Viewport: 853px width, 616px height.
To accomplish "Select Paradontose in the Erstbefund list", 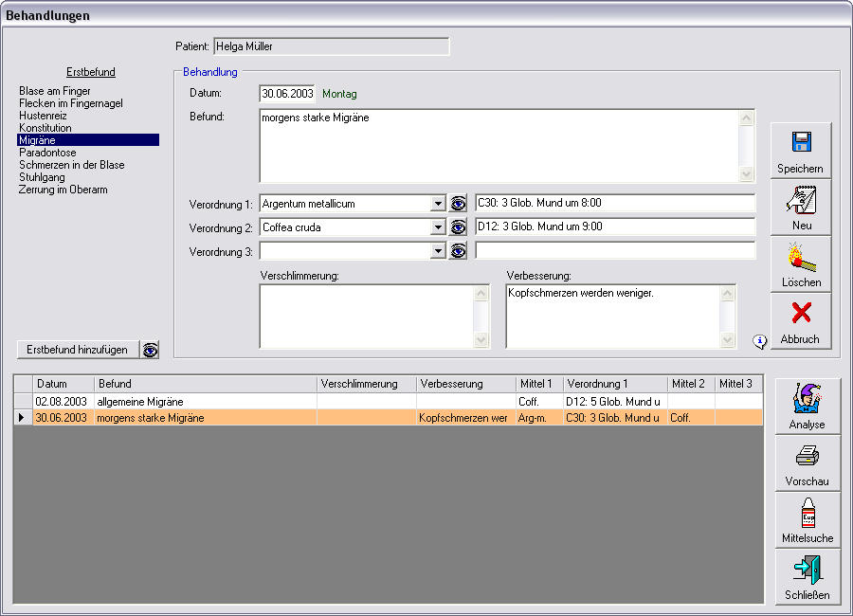I will 47,153.
